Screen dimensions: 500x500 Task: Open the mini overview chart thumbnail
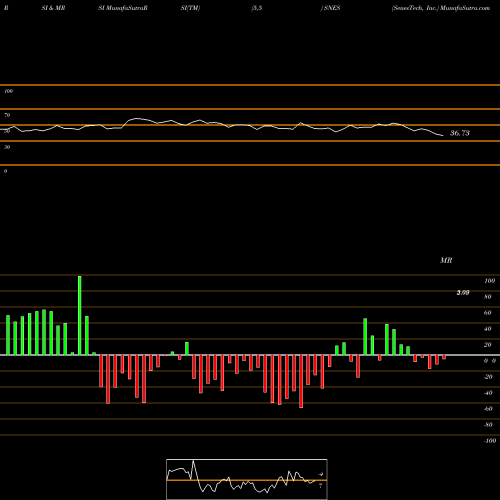coord(247,479)
